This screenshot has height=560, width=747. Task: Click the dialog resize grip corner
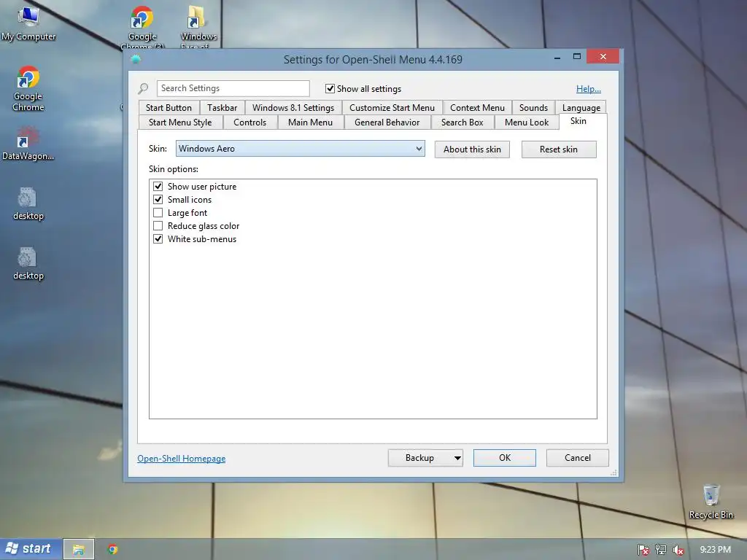pyautogui.click(x=614, y=472)
